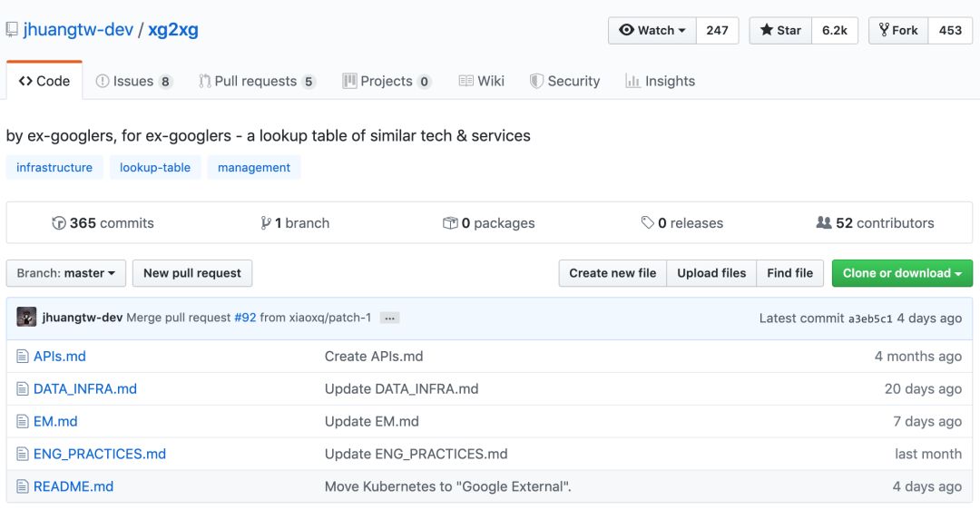This screenshot has width=980, height=510.
Task: Click the jhuangtw-dev avatar in commit bar
Action: coord(26,318)
